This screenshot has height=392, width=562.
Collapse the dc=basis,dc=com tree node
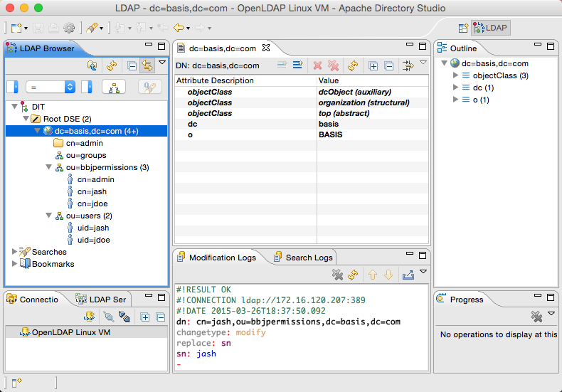click(x=37, y=131)
